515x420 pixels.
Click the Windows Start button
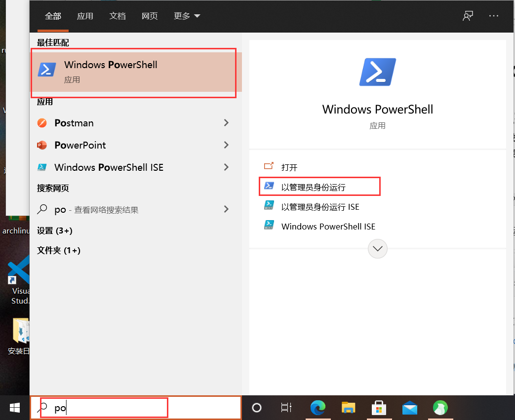point(15,408)
